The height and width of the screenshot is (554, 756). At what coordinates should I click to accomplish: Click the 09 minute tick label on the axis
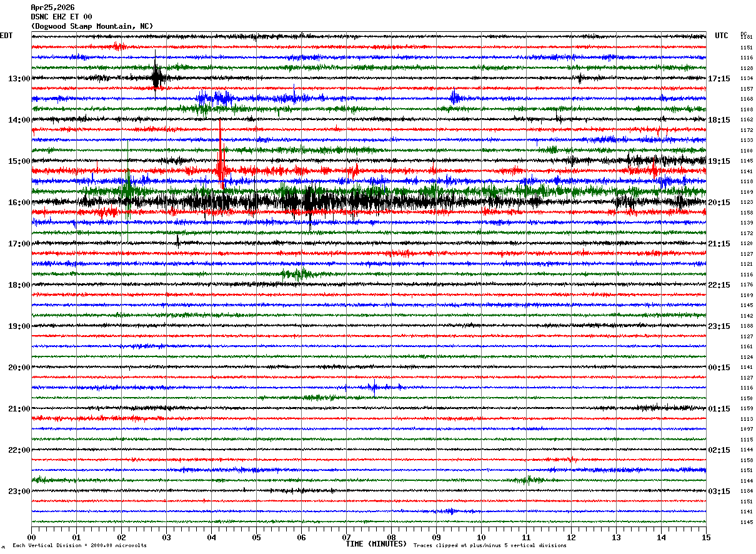[436, 537]
